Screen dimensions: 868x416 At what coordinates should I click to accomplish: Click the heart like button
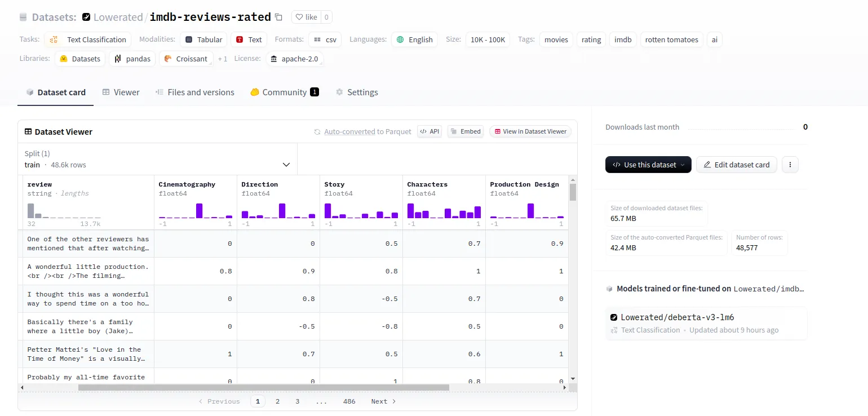306,17
